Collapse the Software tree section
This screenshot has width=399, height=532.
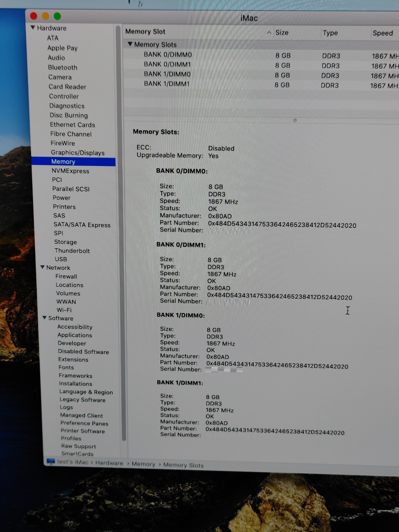point(45,318)
